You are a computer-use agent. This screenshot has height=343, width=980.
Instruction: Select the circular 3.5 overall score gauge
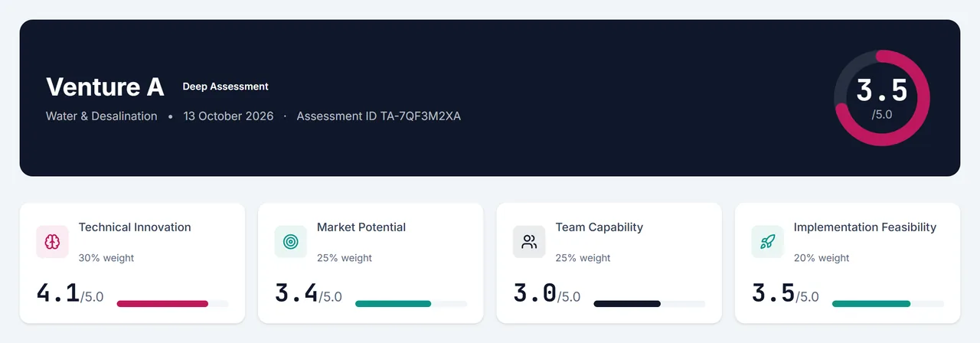(x=882, y=98)
